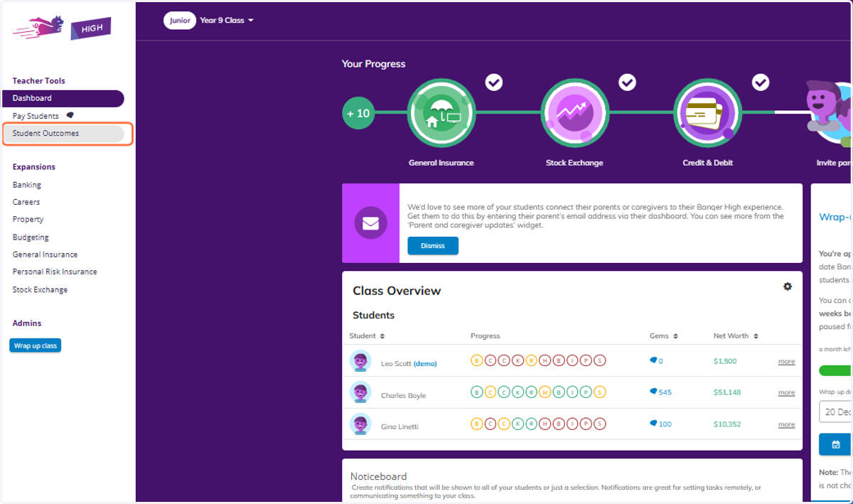
Task: Click the wrap up date field
Action: [x=836, y=412]
